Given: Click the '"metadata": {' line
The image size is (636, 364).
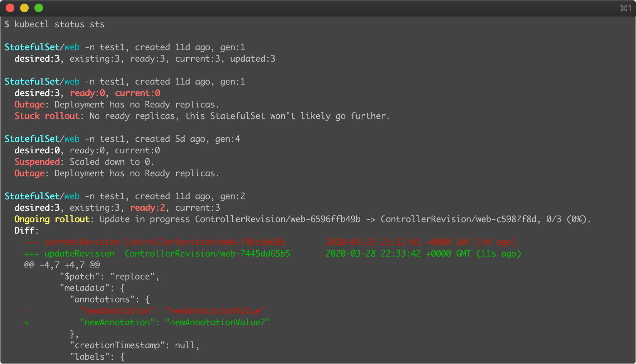Looking at the screenshot, I should [92, 288].
